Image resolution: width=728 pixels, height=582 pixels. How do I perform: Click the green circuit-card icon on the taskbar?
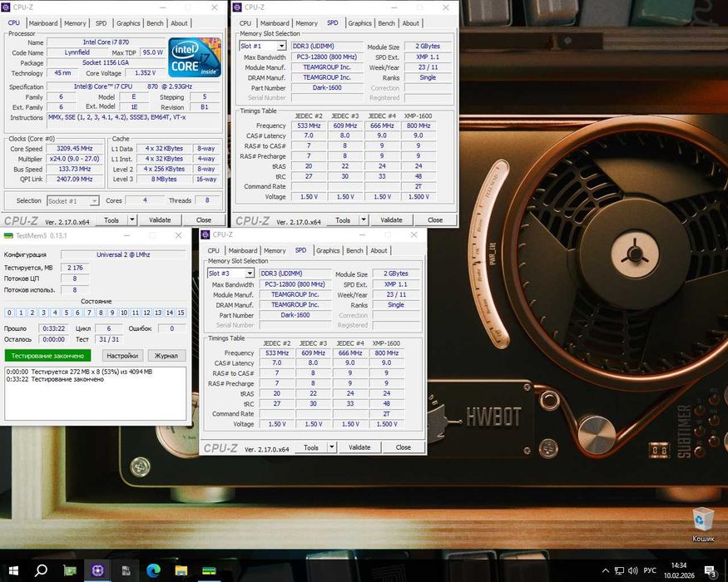pos(70,570)
